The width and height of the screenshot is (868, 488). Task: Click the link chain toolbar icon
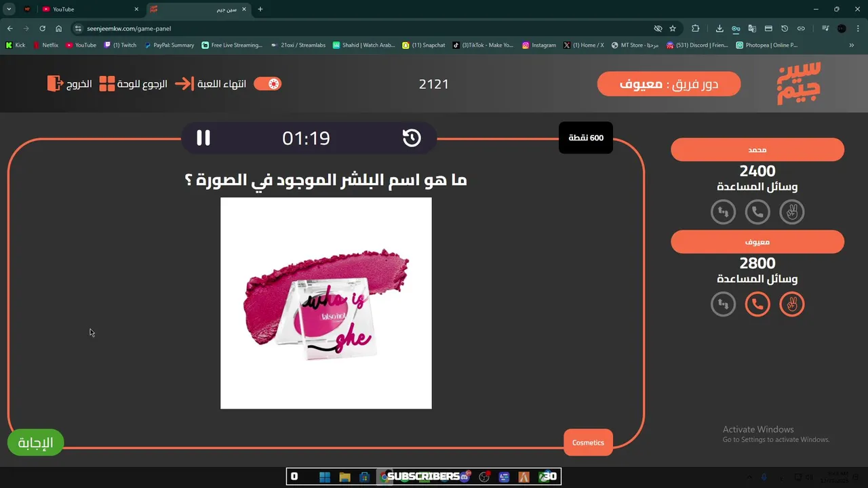801,28
